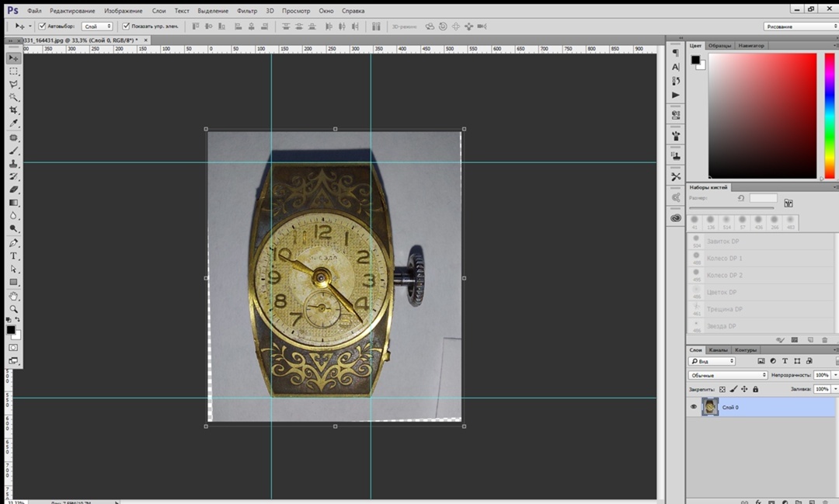Toggle lock position for the layer
839x504 pixels.
click(744, 390)
